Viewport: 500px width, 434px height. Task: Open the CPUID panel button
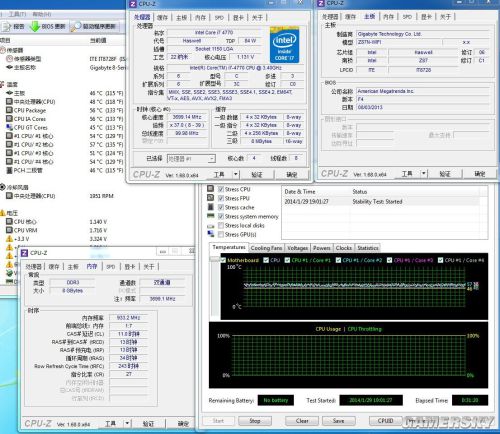click(385, 421)
